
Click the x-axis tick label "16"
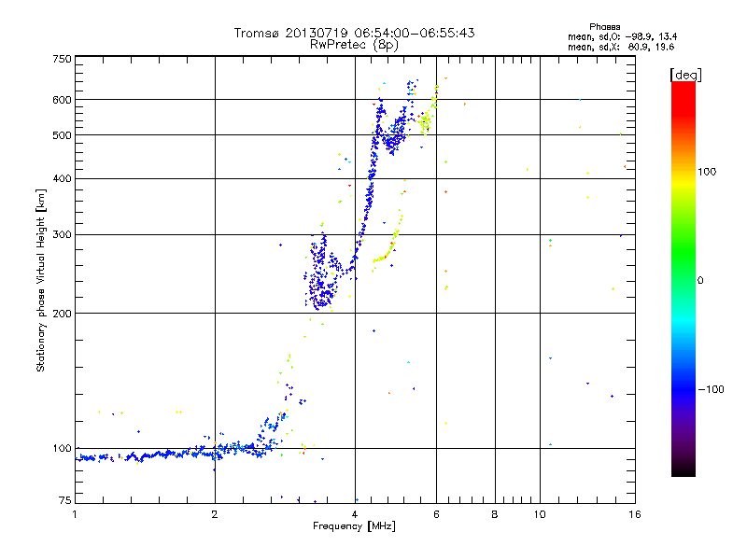pos(635,514)
